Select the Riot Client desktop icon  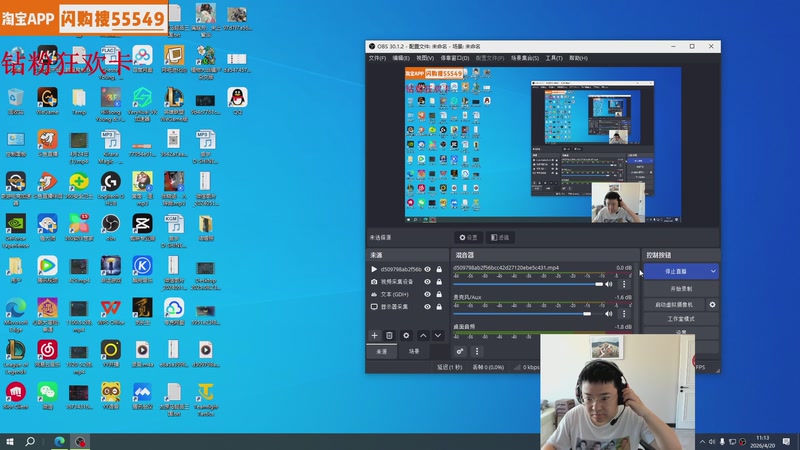pyautogui.click(x=15, y=396)
